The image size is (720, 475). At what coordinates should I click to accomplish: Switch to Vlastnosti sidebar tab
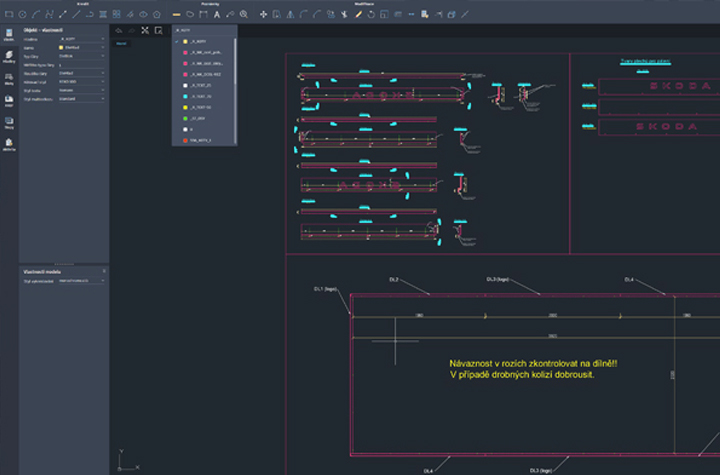click(x=9, y=35)
